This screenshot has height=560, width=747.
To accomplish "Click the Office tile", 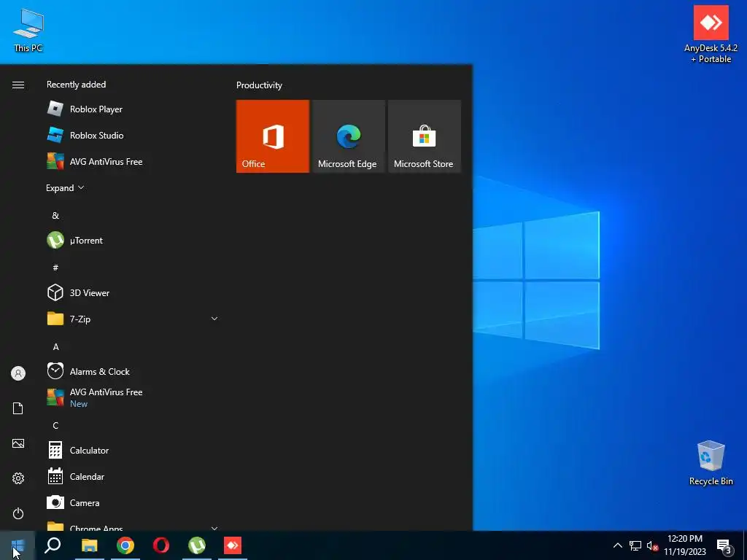I will pos(273,136).
